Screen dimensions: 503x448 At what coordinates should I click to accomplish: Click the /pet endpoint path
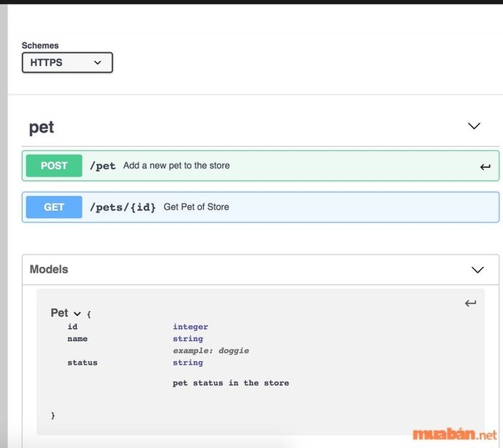coord(103,166)
